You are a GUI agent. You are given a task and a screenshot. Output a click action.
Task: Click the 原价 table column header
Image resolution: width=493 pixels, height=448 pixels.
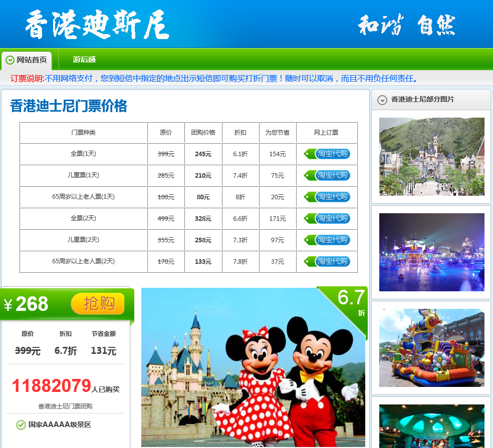[x=166, y=133]
